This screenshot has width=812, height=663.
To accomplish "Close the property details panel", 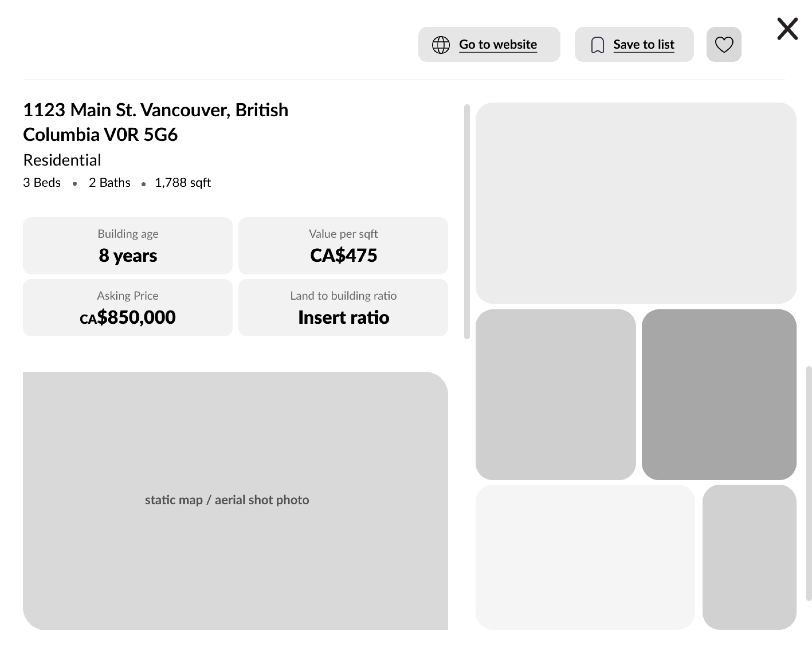I will click(x=787, y=29).
